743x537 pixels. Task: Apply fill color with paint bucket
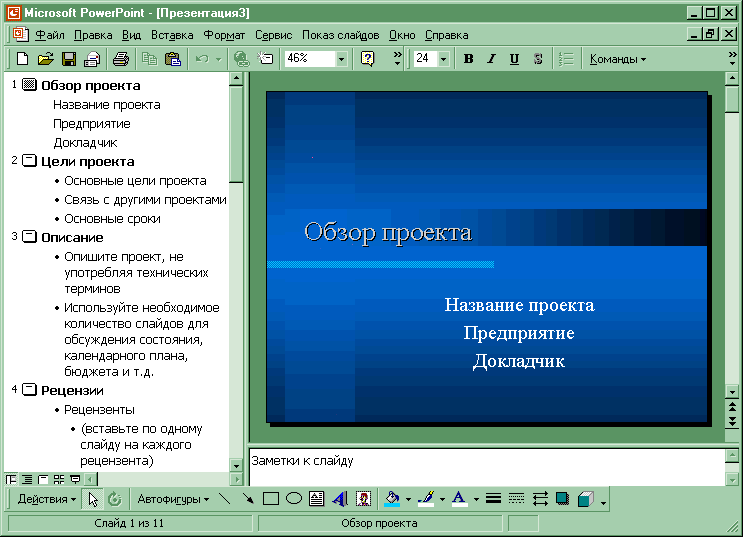pos(392,499)
